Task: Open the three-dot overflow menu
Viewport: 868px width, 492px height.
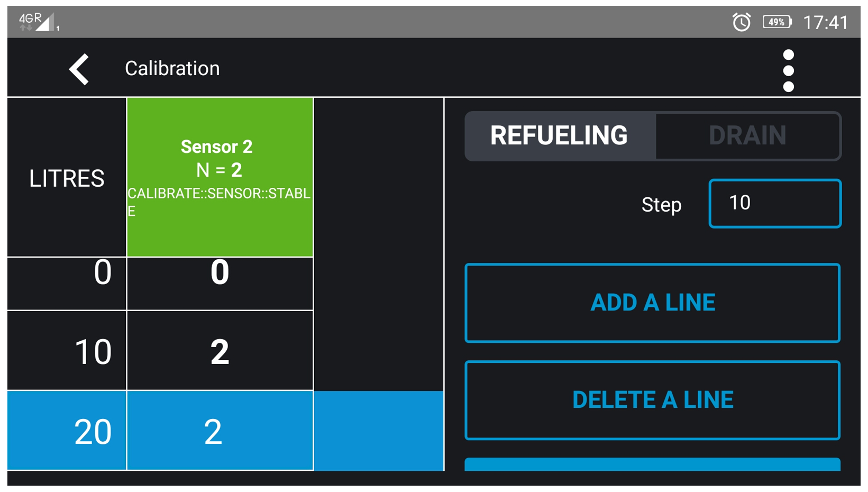Action: tap(788, 70)
